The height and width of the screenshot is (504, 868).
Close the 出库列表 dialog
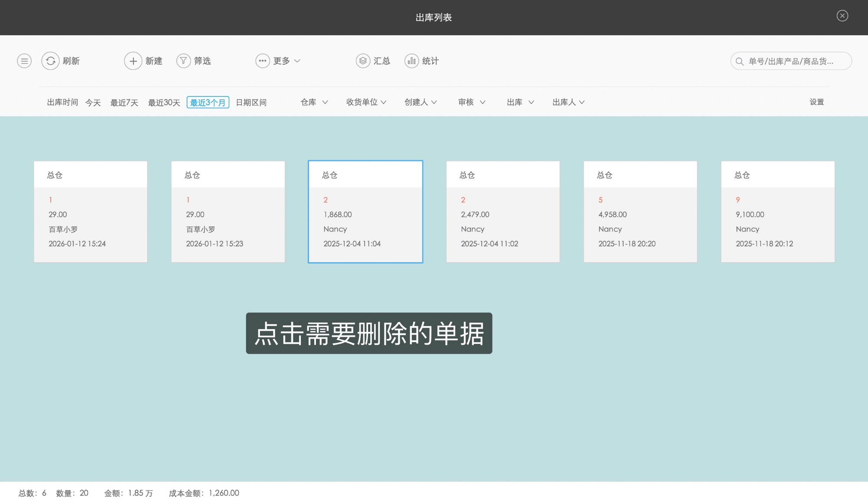tap(842, 16)
